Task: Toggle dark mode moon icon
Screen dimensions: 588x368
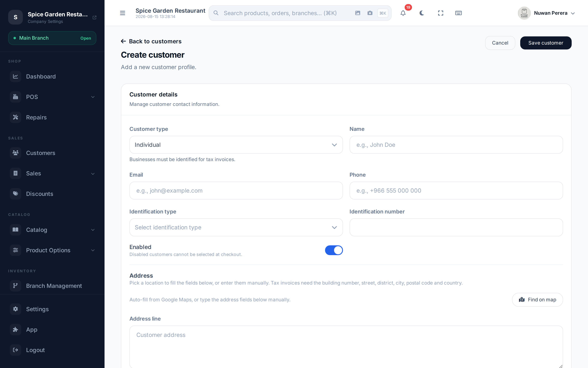Action: (x=422, y=13)
